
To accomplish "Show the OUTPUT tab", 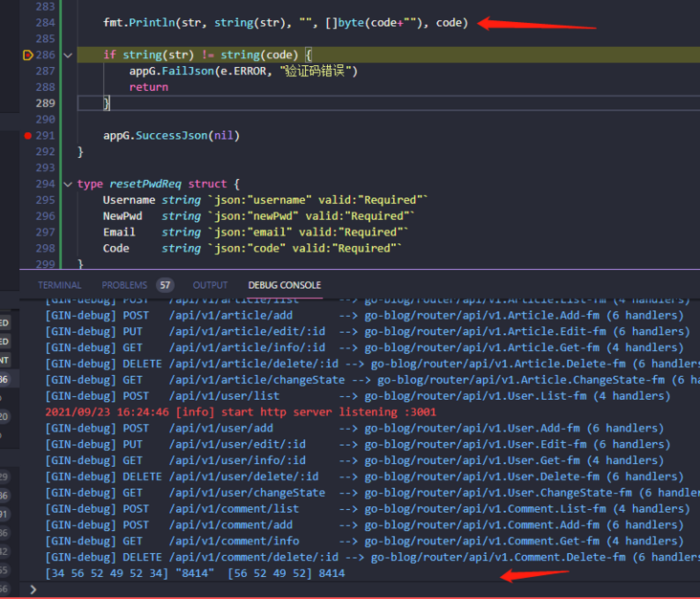I will pos(210,285).
